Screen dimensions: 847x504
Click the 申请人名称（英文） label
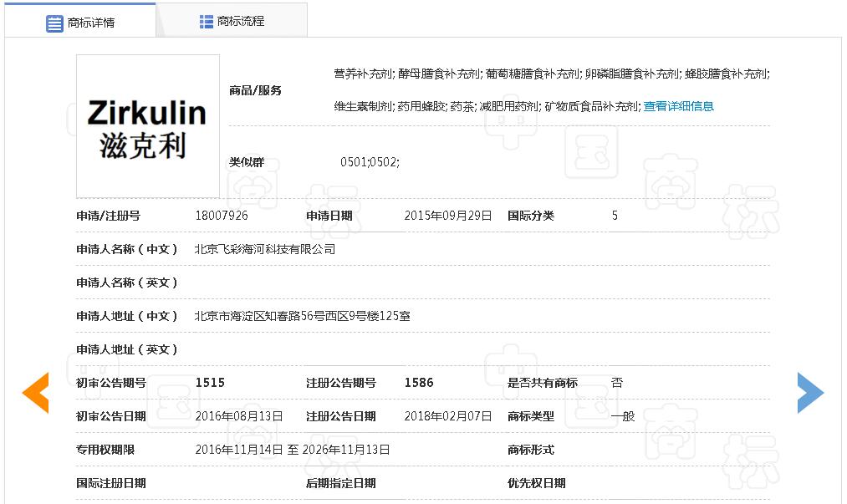(x=127, y=283)
